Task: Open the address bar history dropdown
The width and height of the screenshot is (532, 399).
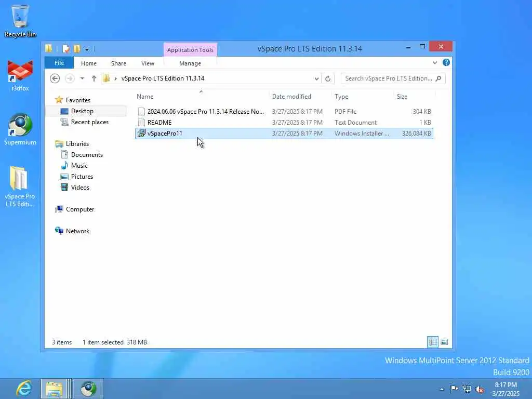Action: 316,78
